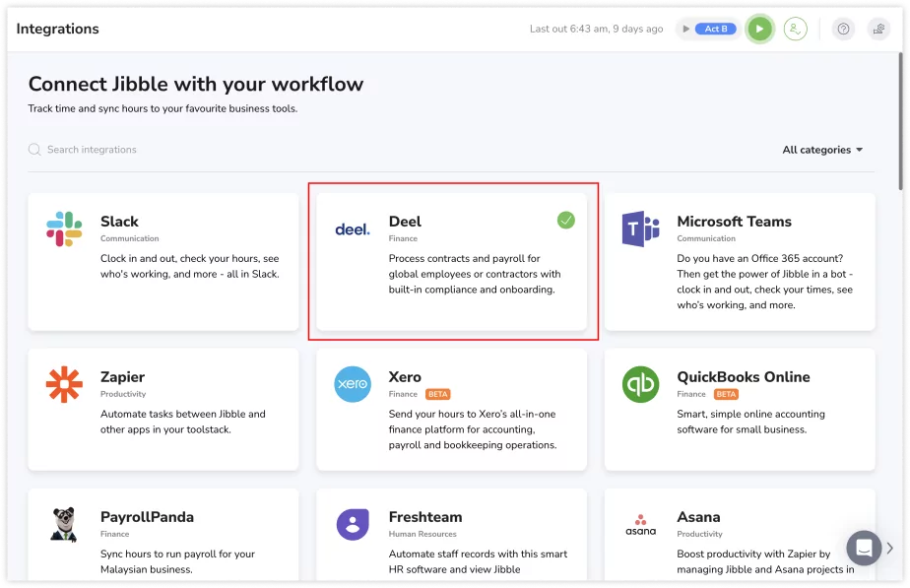Image resolution: width=910 pixels, height=588 pixels.
Task: Open the QuickBooks Online integration title
Action: [744, 377]
